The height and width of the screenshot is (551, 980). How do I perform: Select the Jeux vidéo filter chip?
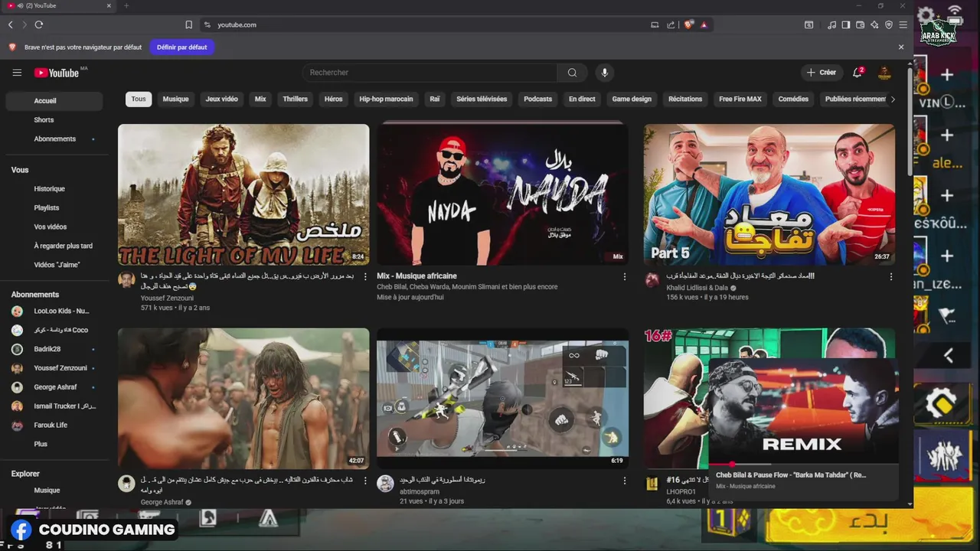click(x=222, y=99)
